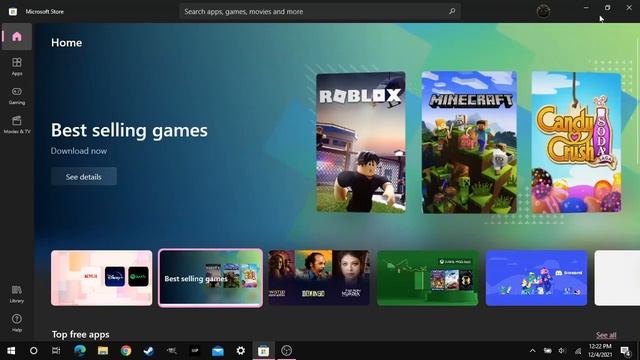This screenshot has width=640, height=360.
Task: Open the network icon in system tray
Action: (578, 351)
